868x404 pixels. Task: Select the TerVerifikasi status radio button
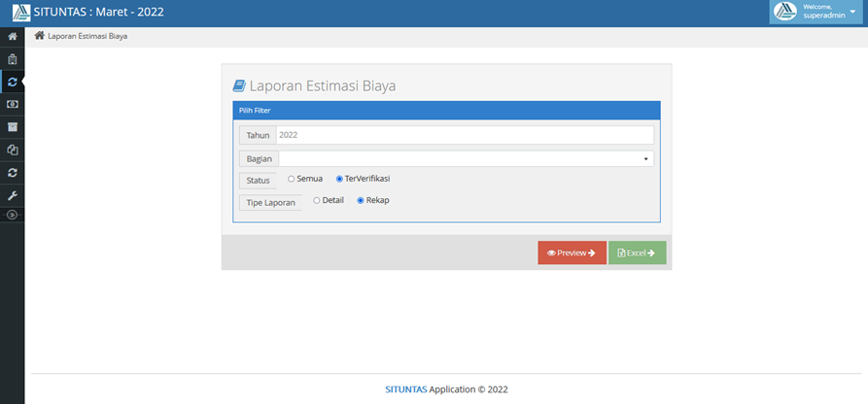339,179
